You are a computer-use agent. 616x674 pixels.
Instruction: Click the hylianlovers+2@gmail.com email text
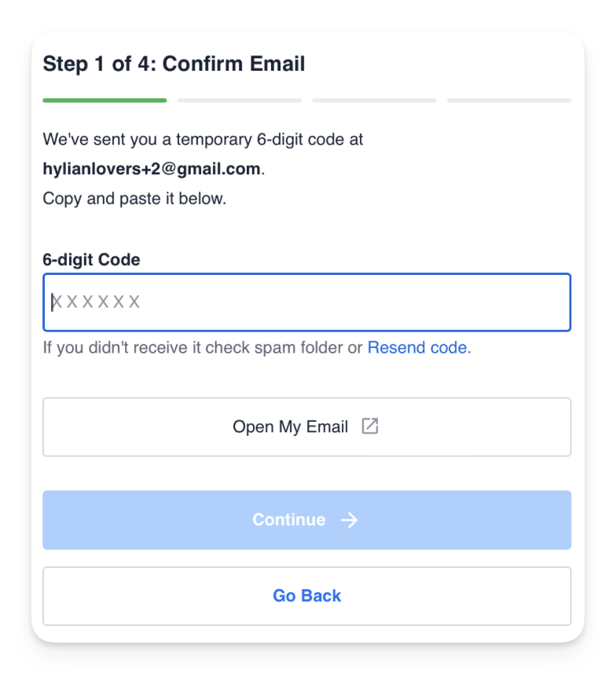152,169
